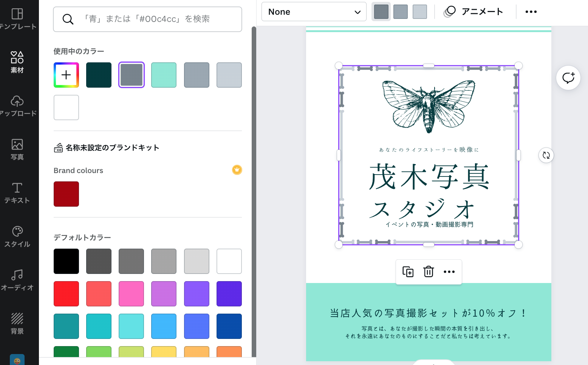Select the bright red default color
588x365 pixels.
click(66, 294)
